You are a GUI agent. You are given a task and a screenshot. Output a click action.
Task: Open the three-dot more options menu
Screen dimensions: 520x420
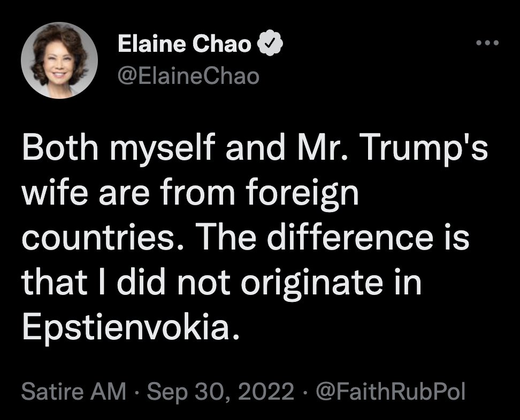[x=487, y=43]
